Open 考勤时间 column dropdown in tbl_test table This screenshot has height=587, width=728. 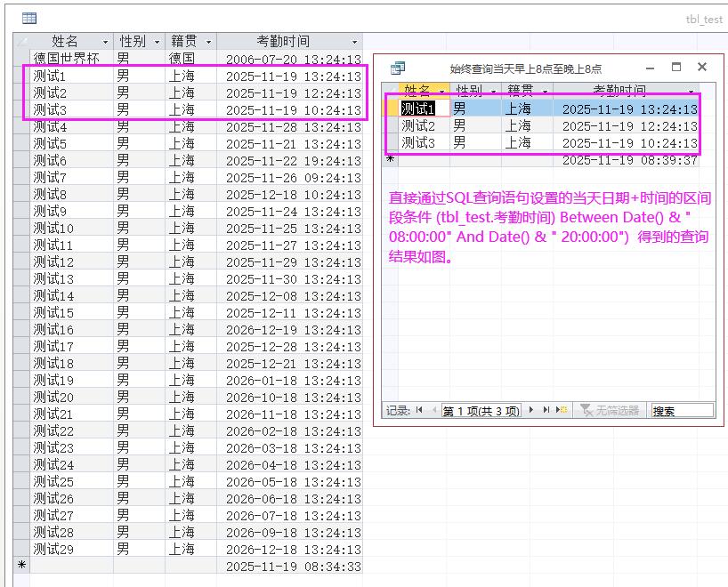(x=354, y=42)
